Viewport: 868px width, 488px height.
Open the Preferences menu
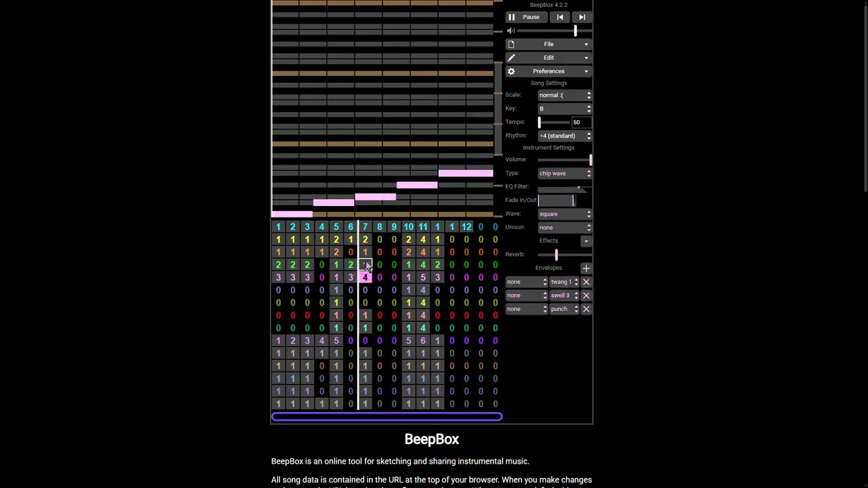pos(549,71)
